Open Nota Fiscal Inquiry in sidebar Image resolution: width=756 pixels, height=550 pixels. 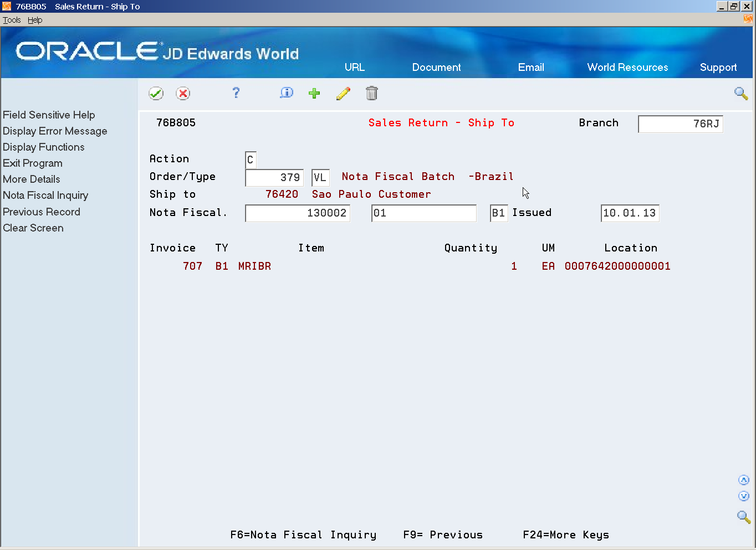coord(45,196)
